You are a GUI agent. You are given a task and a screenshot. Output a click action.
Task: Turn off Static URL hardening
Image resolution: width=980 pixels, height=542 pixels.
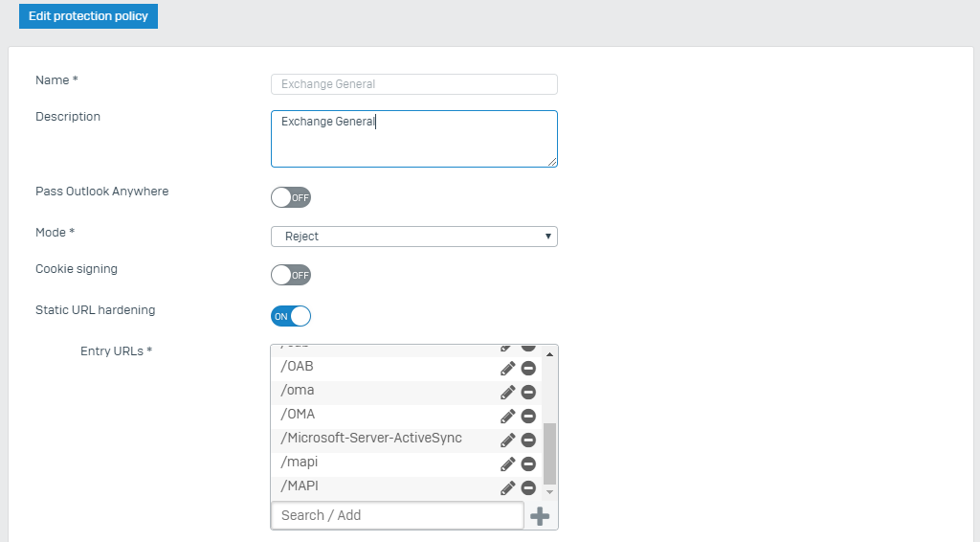[291, 316]
